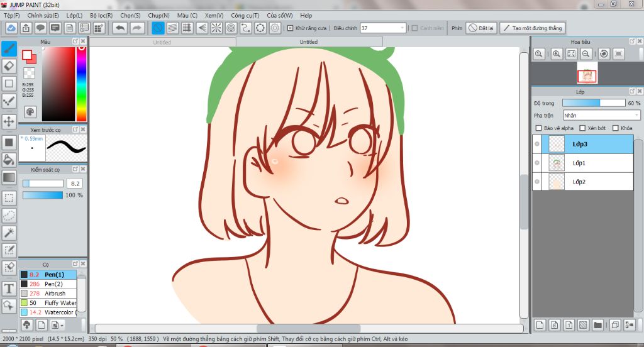Click the cloud save icon in toolbar
This screenshot has height=347, width=644.
[11, 28]
